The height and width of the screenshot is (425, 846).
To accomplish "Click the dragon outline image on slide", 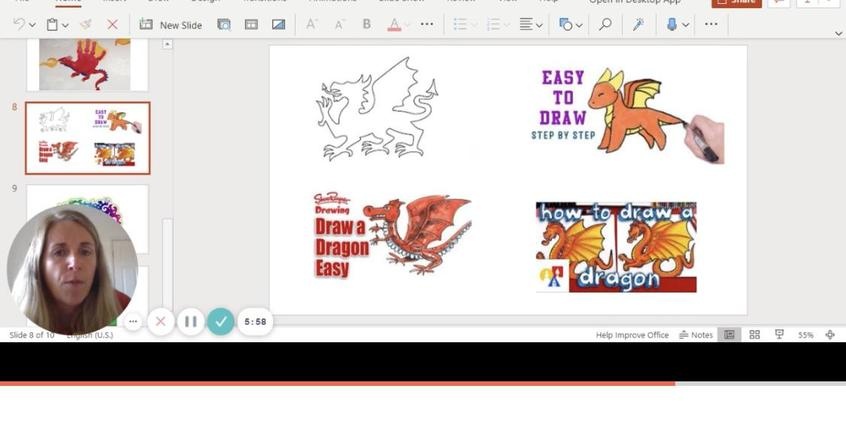I will click(x=377, y=109).
